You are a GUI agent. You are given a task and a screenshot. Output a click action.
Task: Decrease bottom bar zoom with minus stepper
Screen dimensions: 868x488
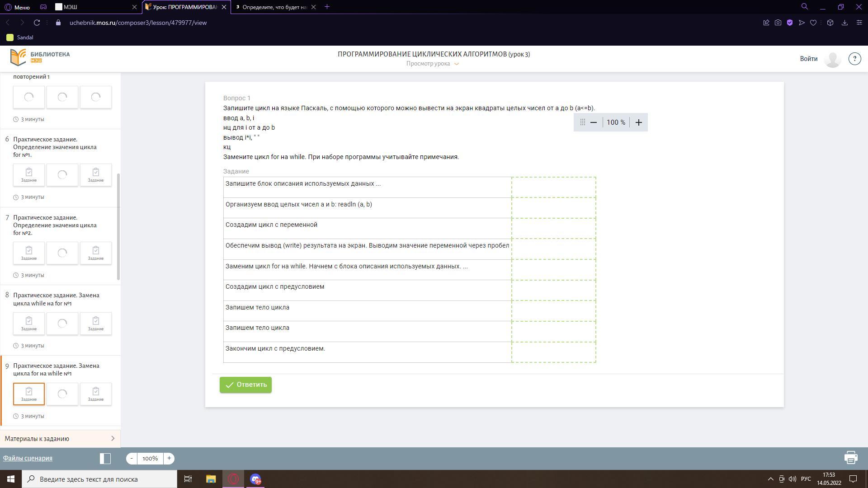point(132,458)
